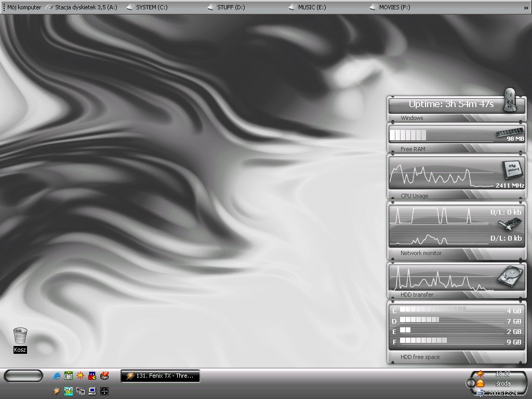532x399 pixels.
Task: Click the 9 GB value for drive F
Action: pyautogui.click(x=514, y=342)
